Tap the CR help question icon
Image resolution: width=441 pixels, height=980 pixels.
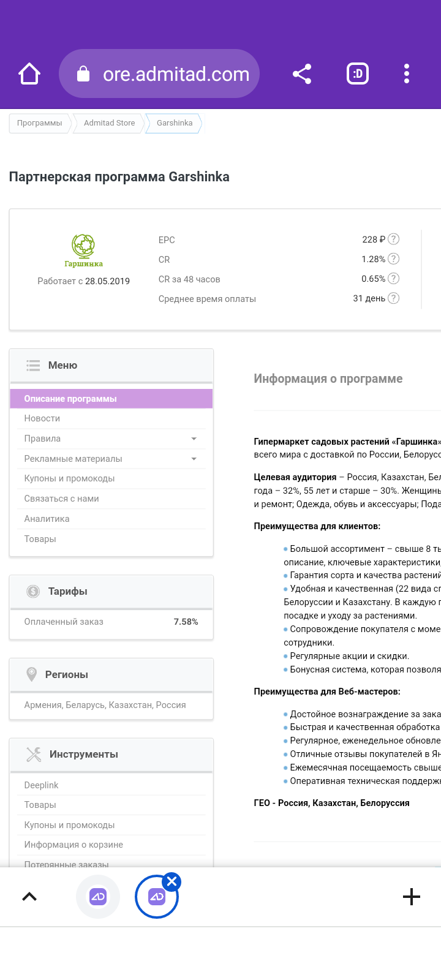point(394,259)
